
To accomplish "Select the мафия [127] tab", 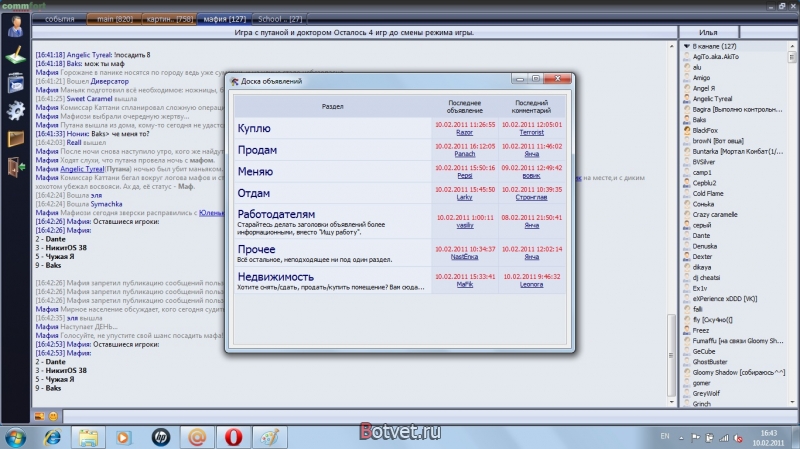I will tap(224, 19).
